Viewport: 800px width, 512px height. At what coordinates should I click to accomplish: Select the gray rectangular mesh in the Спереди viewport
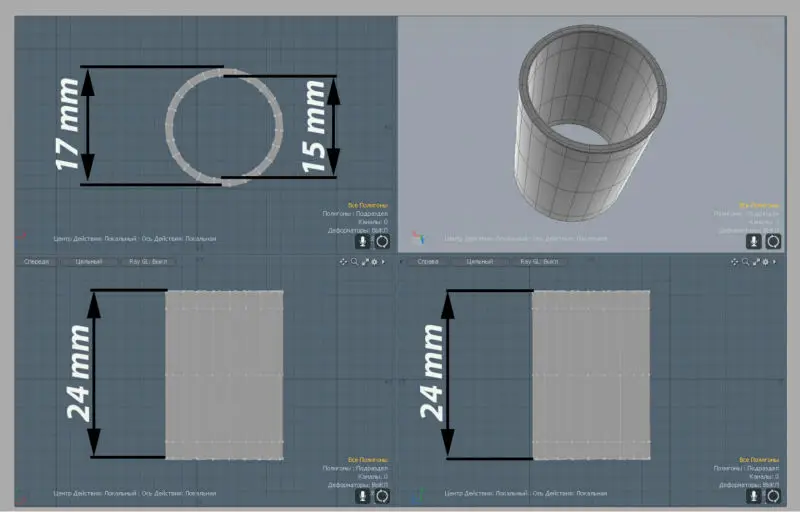click(x=224, y=375)
